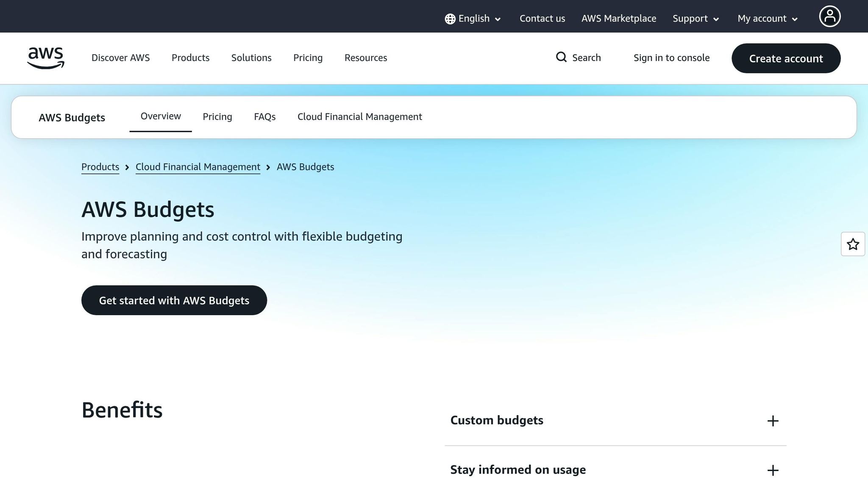The width and height of the screenshot is (868, 488).
Task: Click the star bookmark icon
Action: pyautogui.click(x=853, y=244)
